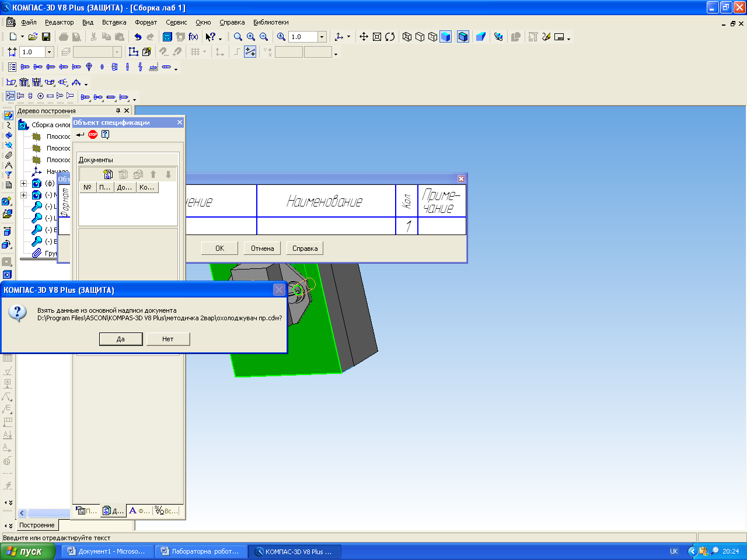
Task: Click the № column header in Документы
Action: [x=88, y=187]
